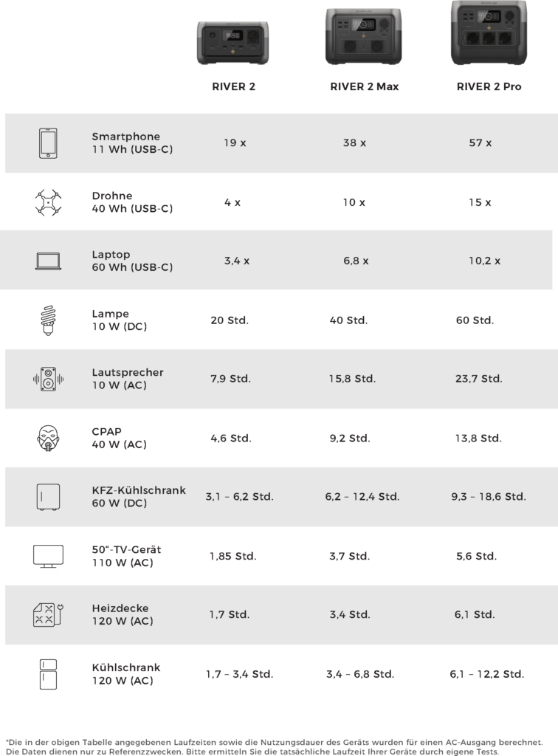Click the 57 x smartphone value
Screen dimensions: 558x756
coord(480,143)
